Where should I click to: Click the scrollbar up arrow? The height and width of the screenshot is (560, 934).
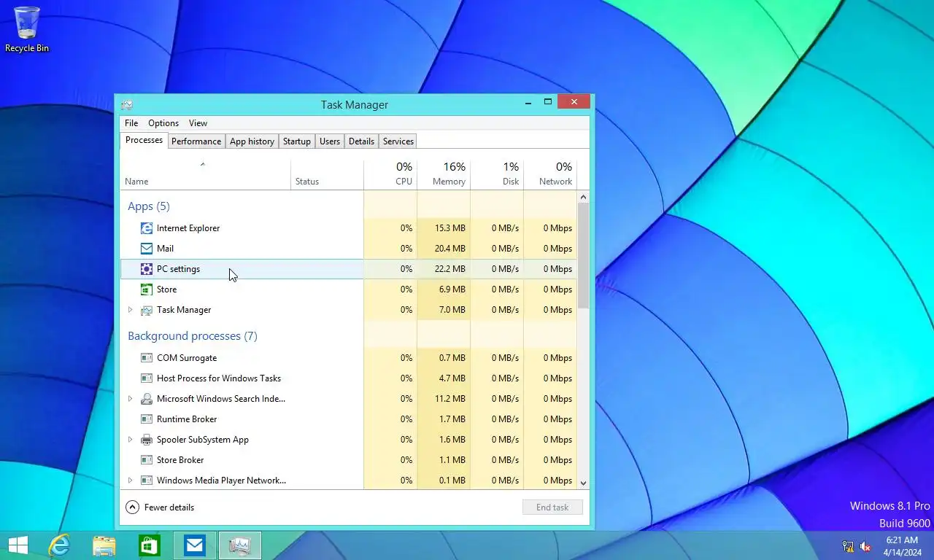[x=583, y=197]
